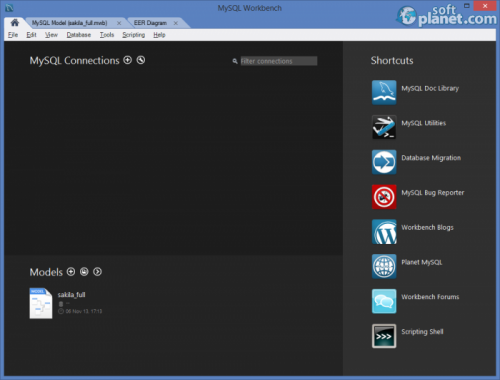Open MySQL Bug Reporter icon
This screenshot has width=500, height=380.
(x=384, y=197)
